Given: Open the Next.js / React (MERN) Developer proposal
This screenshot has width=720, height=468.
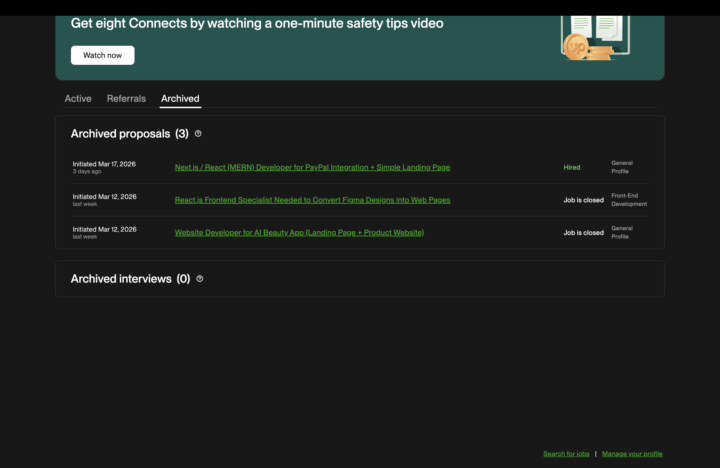Looking at the screenshot, I should [x=312, y=167].
